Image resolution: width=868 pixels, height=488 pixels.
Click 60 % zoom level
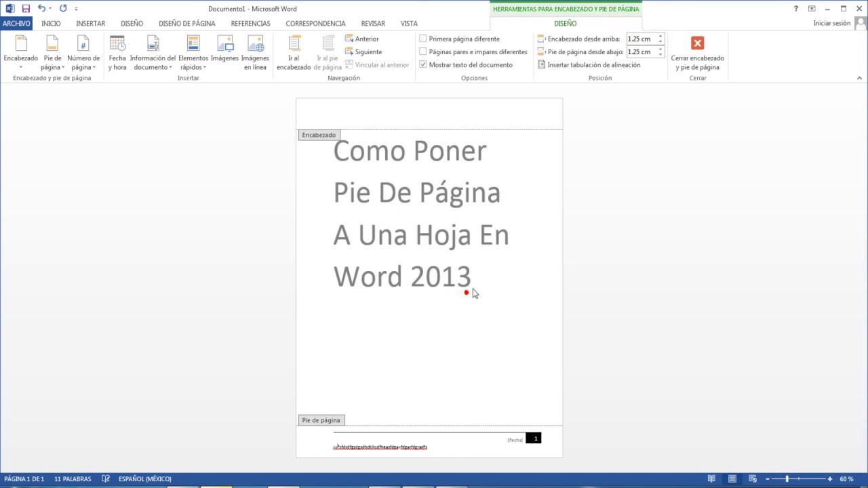click(x=846, y=479)
